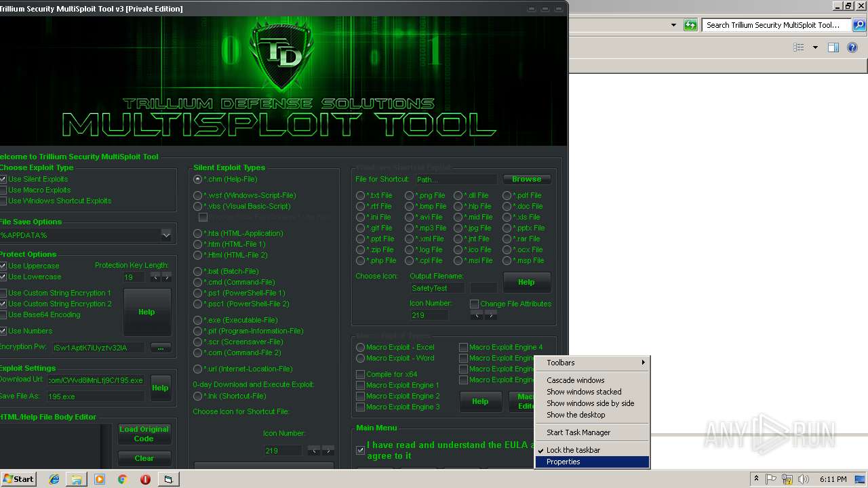Image resolution: width=868 pixels, height=488 pixels.
Task: Click Browse button for shortcut file
Action: tap(527, 179)
